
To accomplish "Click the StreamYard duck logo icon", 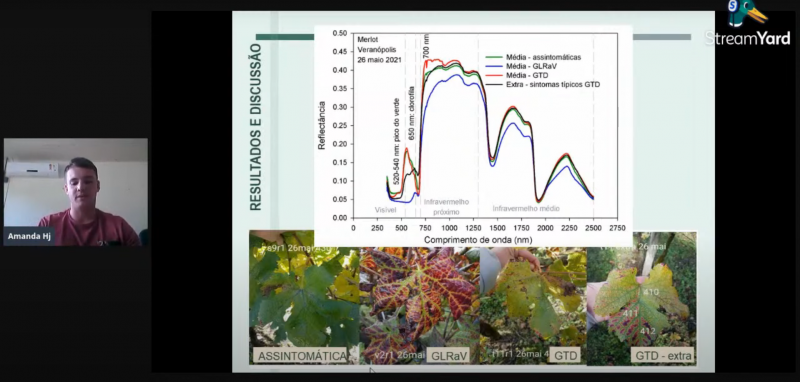I will (x=746, y=13).
